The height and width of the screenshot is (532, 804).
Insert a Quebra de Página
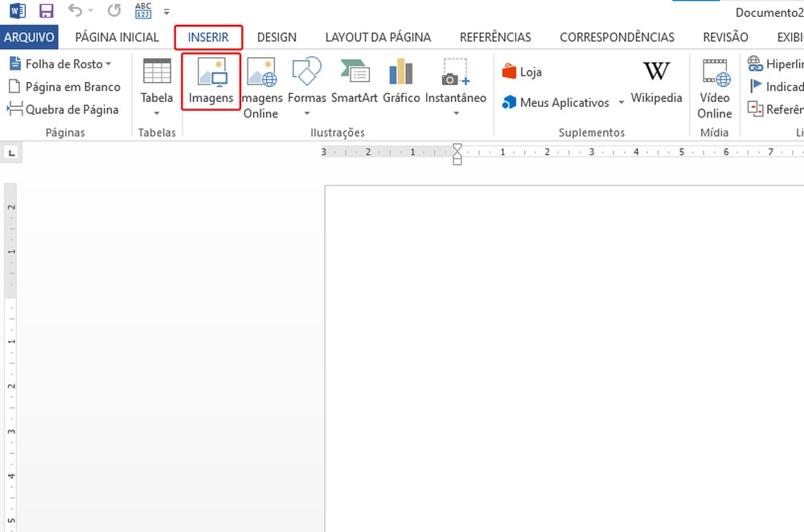tap(64, 109)
